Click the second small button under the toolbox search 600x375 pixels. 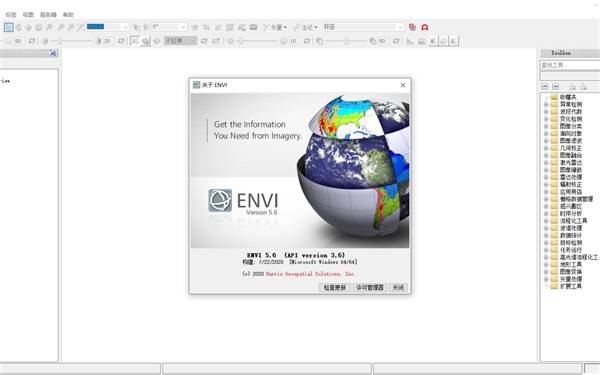[556, 86]
